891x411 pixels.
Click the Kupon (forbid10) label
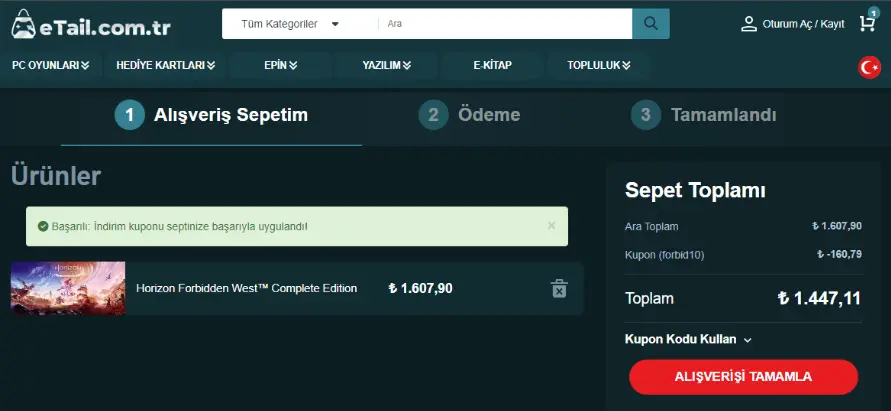(664, 255)
